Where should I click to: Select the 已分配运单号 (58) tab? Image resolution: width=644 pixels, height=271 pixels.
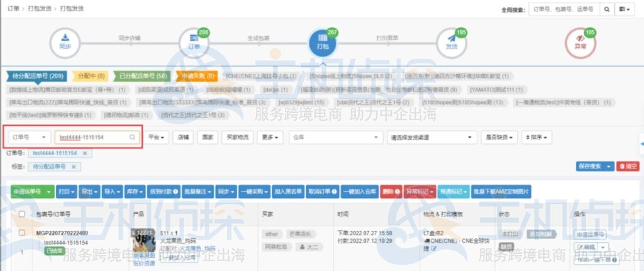[142, 76]
